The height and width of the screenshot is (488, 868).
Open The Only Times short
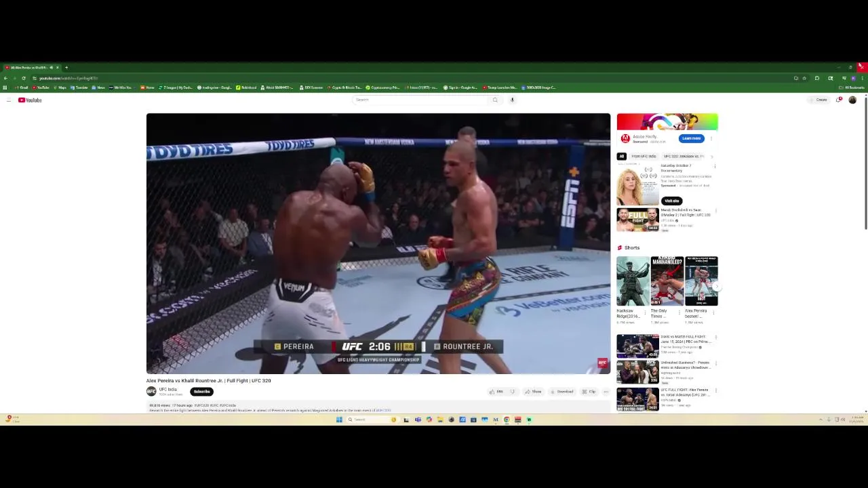tap(667, 281)
